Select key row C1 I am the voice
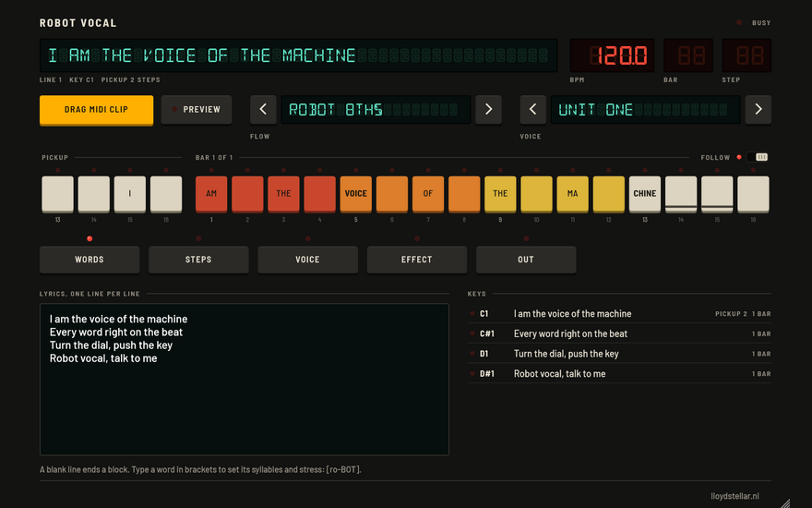The image size is (812, 508). [x=619, y=314]
